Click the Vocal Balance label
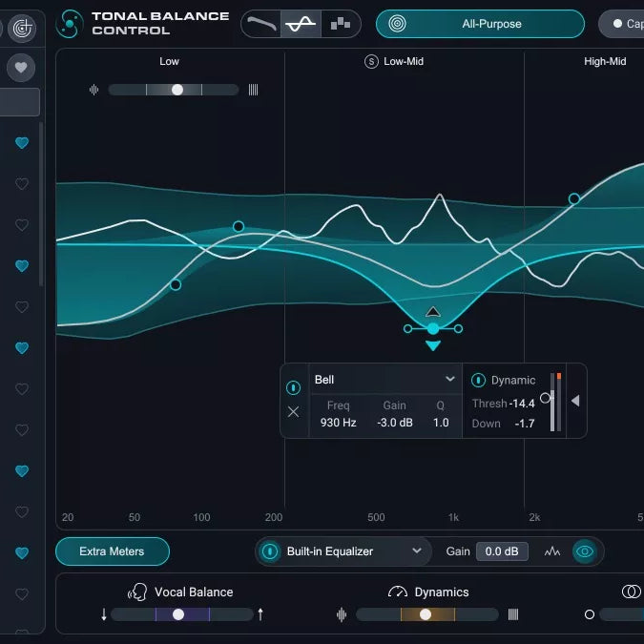This screenshot has width=644, height=644. click(x=194, y=592)
